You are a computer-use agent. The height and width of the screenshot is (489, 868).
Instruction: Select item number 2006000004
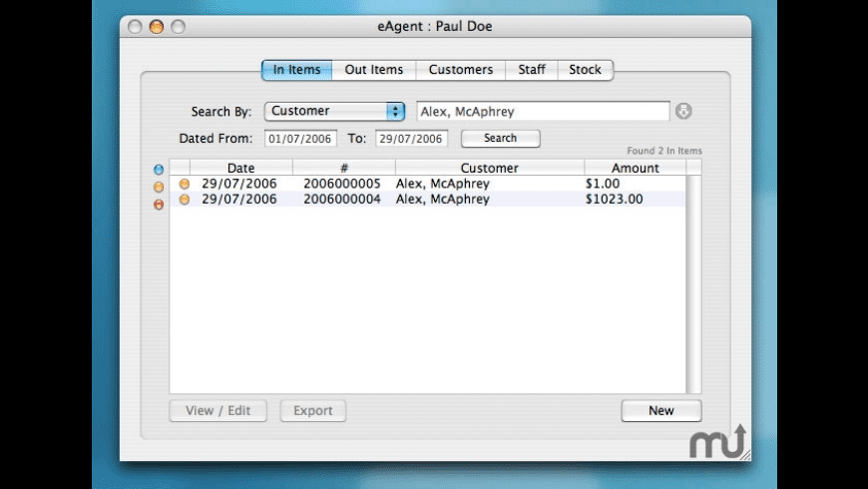click(342, 199)
